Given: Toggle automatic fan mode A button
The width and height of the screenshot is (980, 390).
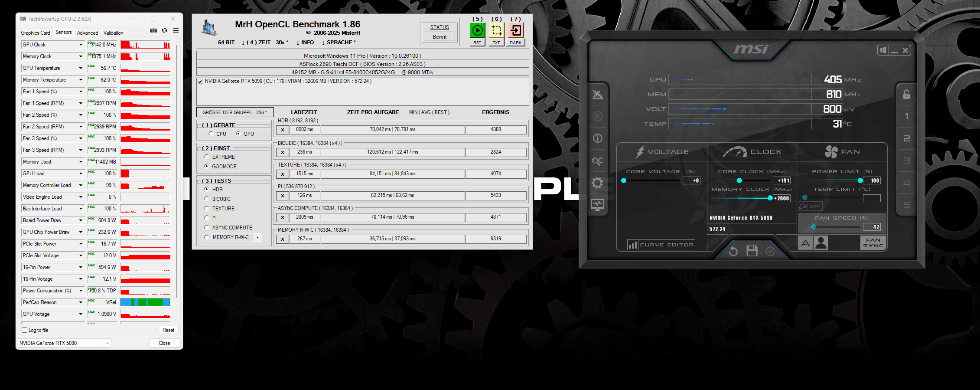Looking at the screenshot, I should tap(805, 243).
